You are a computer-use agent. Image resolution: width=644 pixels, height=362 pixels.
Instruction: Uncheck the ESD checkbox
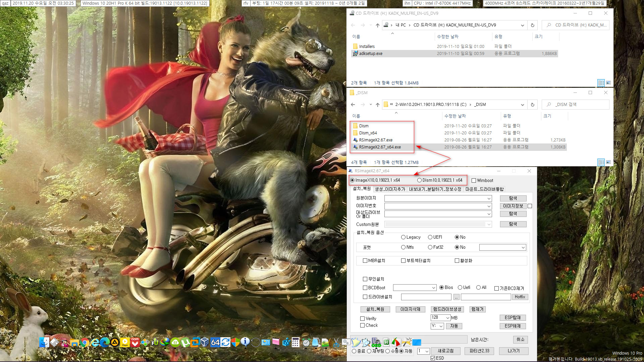[433, 358]
